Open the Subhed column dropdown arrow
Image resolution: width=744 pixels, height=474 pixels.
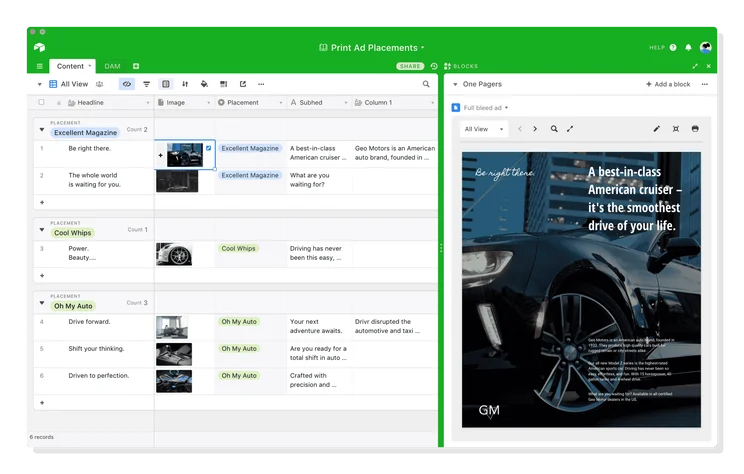point(345,102)
